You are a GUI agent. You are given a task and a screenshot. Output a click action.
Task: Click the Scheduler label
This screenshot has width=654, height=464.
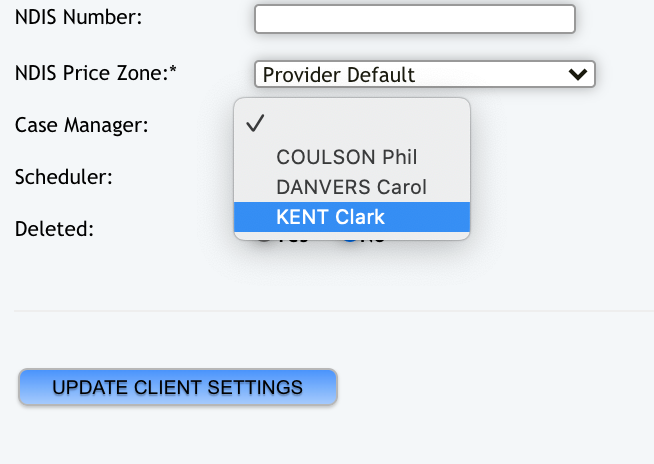pyautogui.click(x=63, y=178)
